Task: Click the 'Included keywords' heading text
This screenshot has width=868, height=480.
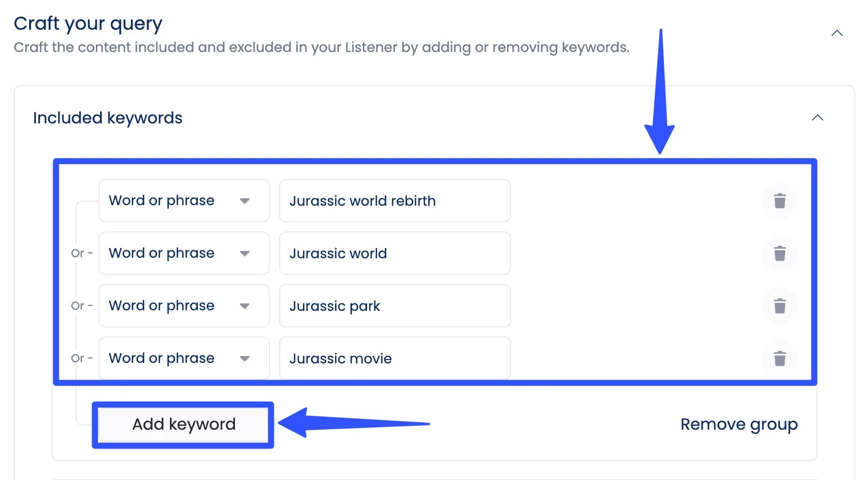Action: point(107,118)
